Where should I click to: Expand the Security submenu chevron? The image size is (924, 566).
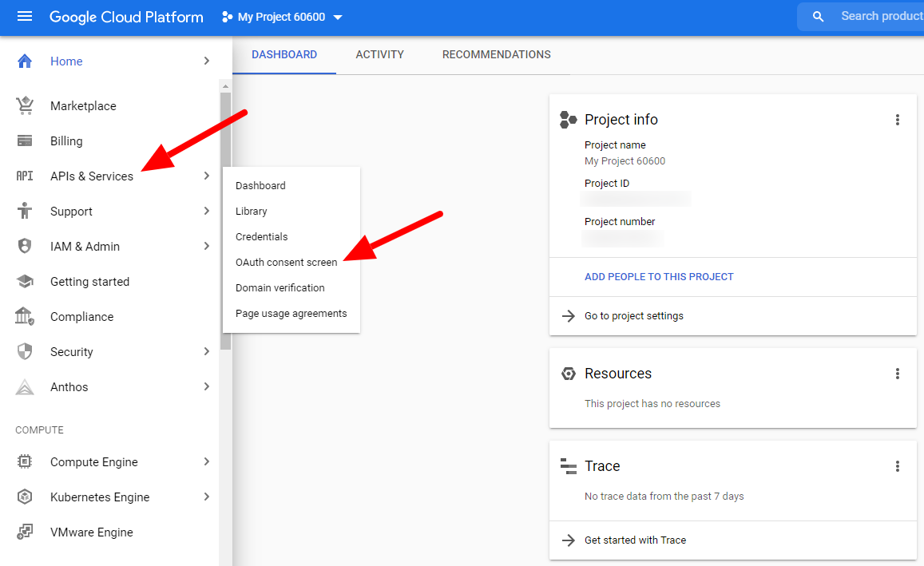pyautogui.click(x=206, y=352)
